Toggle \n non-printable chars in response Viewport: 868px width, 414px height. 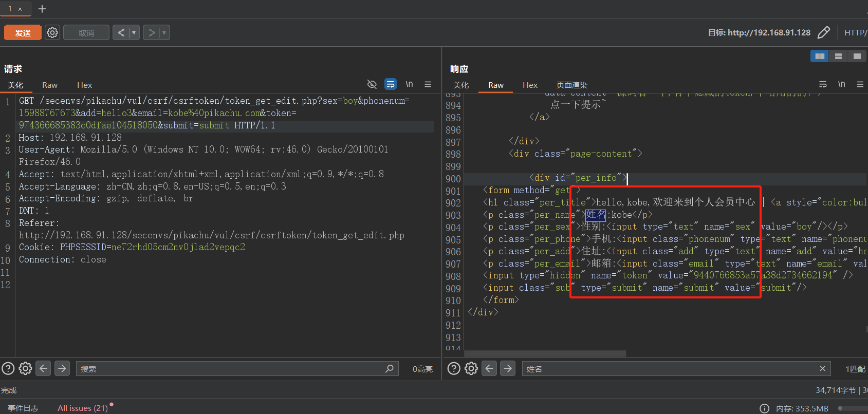tap(842, 84)
